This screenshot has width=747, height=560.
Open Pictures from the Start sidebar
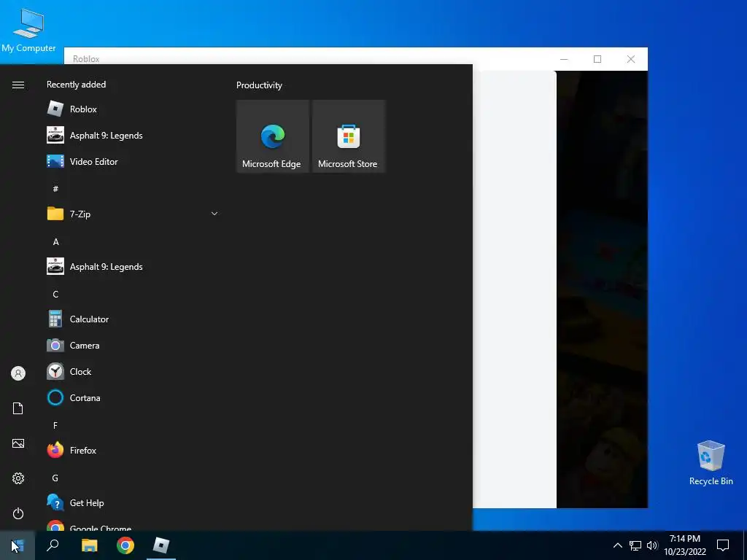coord(18,443)
